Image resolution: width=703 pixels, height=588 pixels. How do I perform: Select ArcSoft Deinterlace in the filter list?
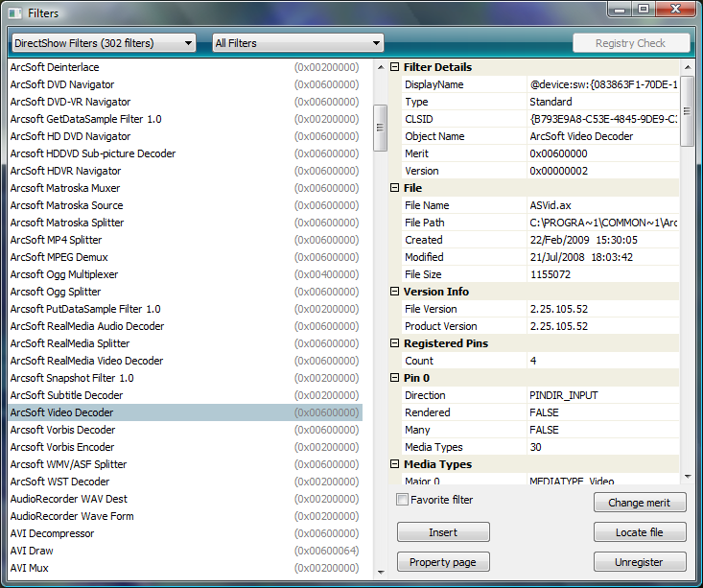click(55, 67)
